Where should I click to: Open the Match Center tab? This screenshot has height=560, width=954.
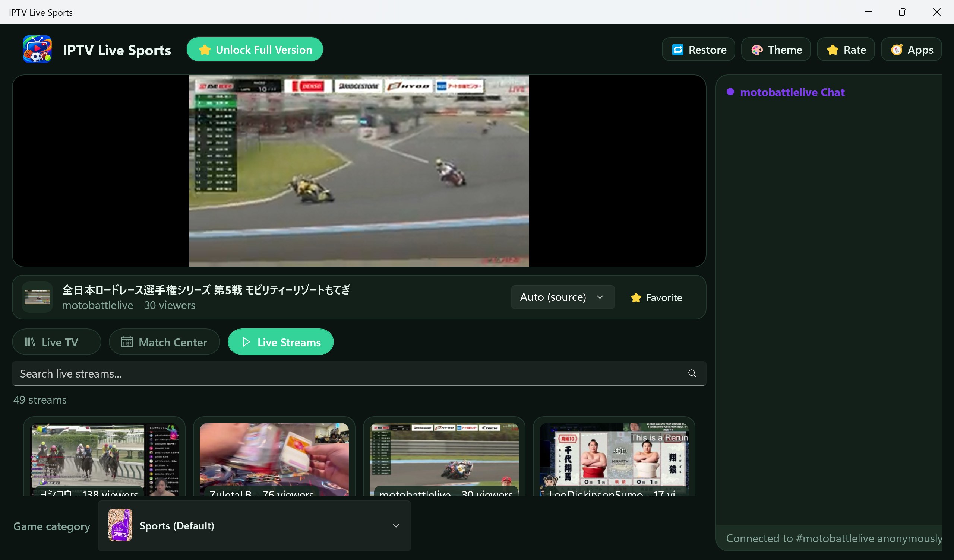(x=164, y=342)
